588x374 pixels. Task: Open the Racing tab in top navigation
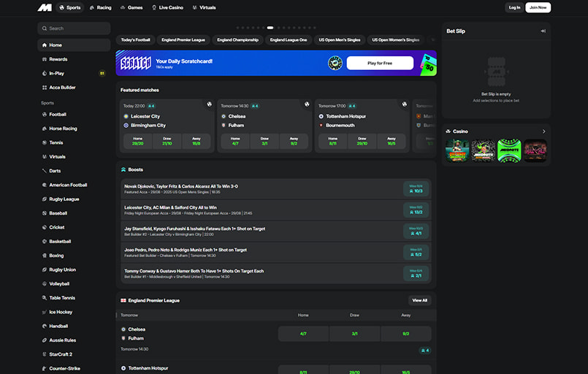pos(101,7)
